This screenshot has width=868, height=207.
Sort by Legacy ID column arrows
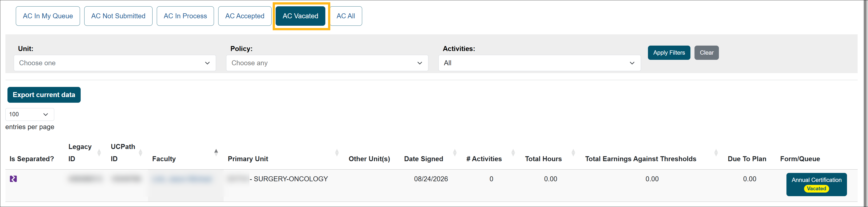tap(99, 153)
